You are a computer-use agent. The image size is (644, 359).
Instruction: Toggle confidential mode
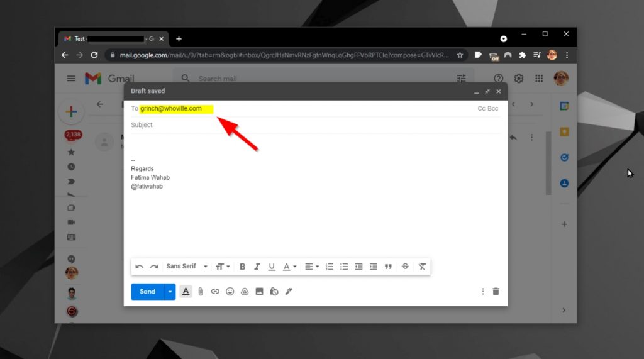click(274, 292)
